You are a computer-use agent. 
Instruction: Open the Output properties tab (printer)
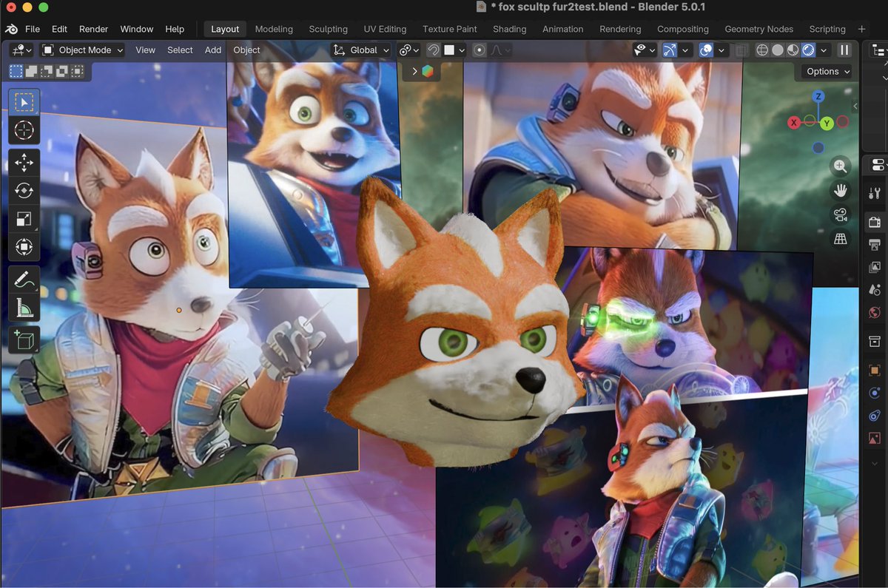tap(875, 244)
